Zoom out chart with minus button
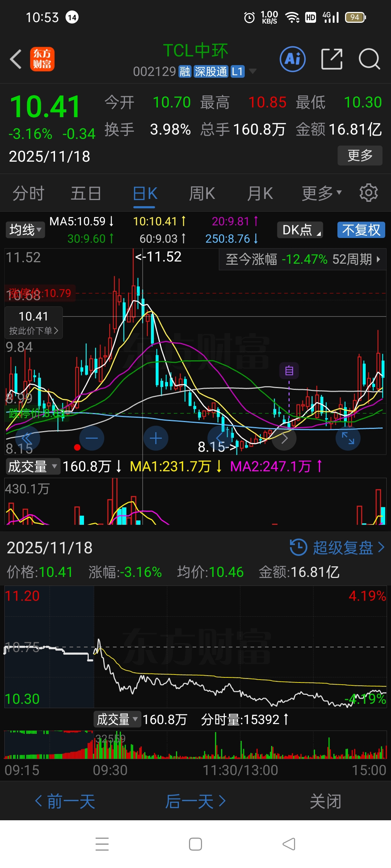 click(92, 438)
